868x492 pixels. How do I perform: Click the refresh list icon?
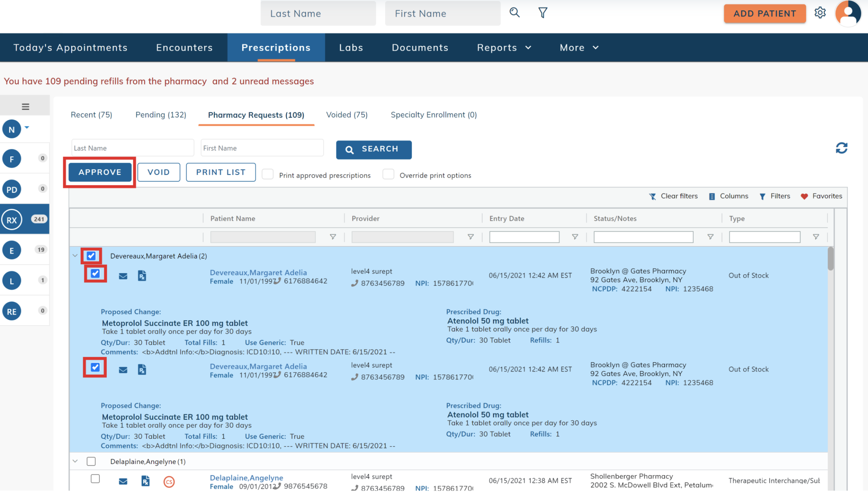tap(841, 148)
